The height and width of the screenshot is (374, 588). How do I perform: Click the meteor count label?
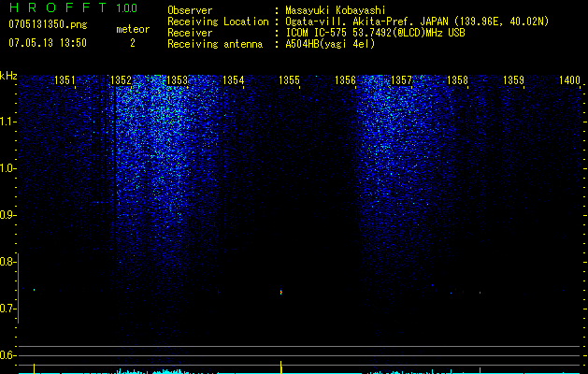coord(133,29)
